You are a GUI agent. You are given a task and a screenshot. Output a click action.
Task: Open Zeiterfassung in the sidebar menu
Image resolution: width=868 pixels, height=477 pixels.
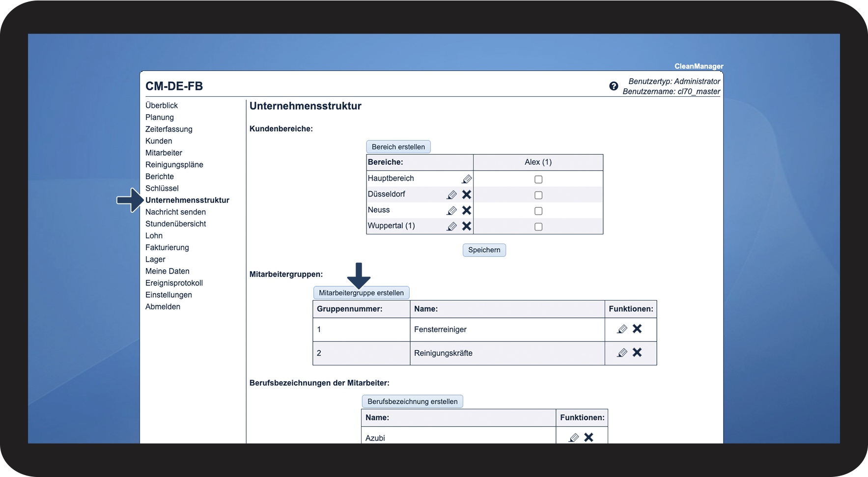[168, 129]
